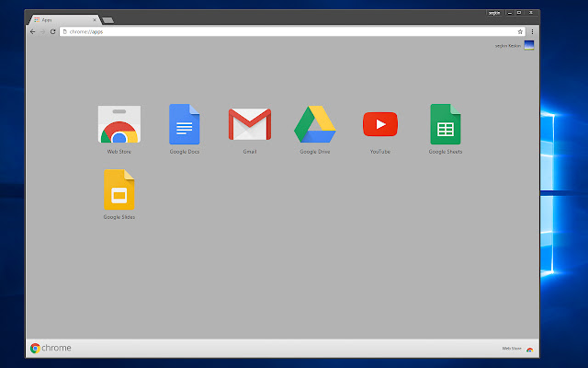The image size is (588, 368).
Task: Maximize the Chrome window
Action: (519, 13)
